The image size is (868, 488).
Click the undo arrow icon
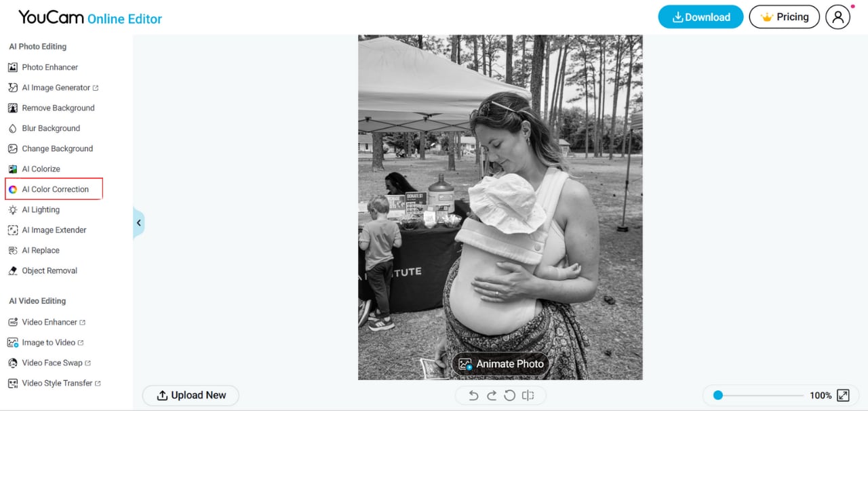[473, 396]
